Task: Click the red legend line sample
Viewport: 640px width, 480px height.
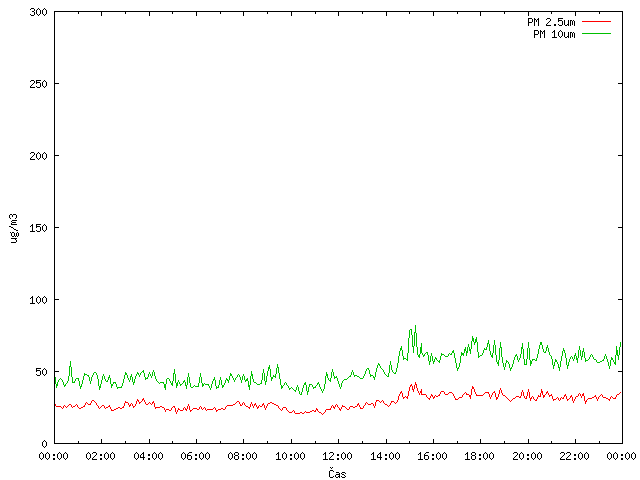Action: (596, 22)
